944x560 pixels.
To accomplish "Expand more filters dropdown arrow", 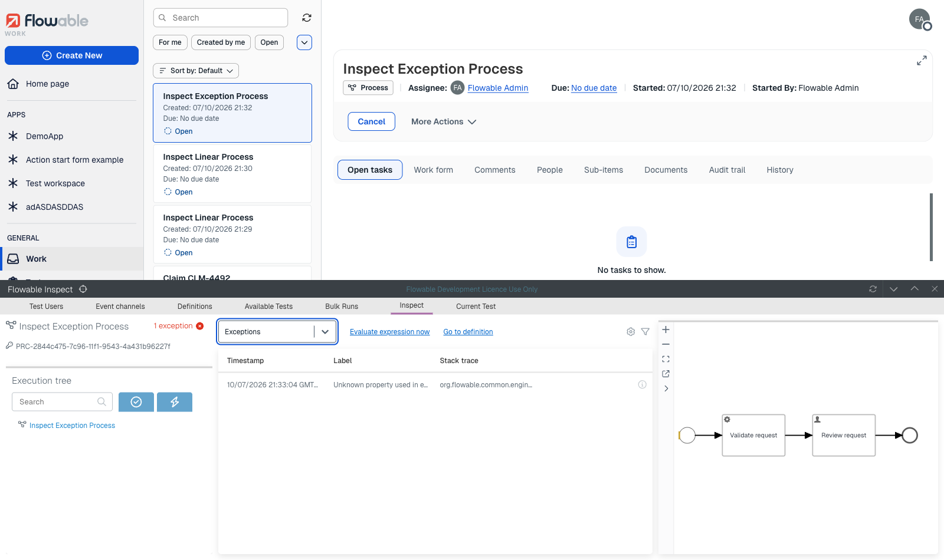I will (x=304, y=42).
